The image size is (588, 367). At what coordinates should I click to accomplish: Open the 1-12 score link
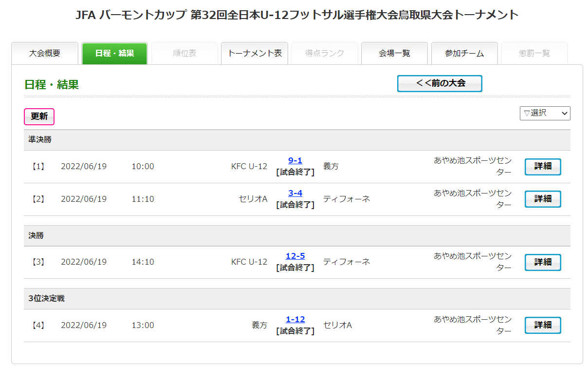pyautogui.click(x=295, y=319)
